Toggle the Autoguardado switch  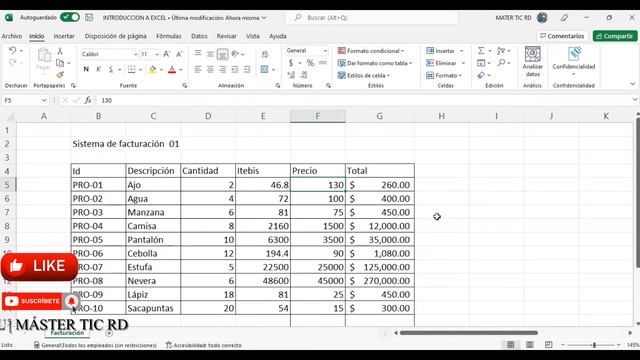click(70, 18)
